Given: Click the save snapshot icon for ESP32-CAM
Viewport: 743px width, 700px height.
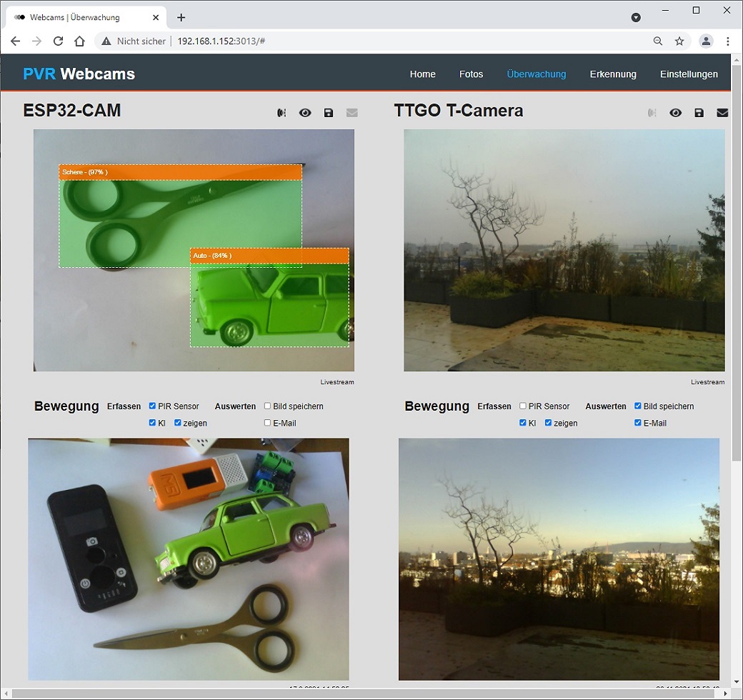Looking at the screenshot, I should pos(329,112).
